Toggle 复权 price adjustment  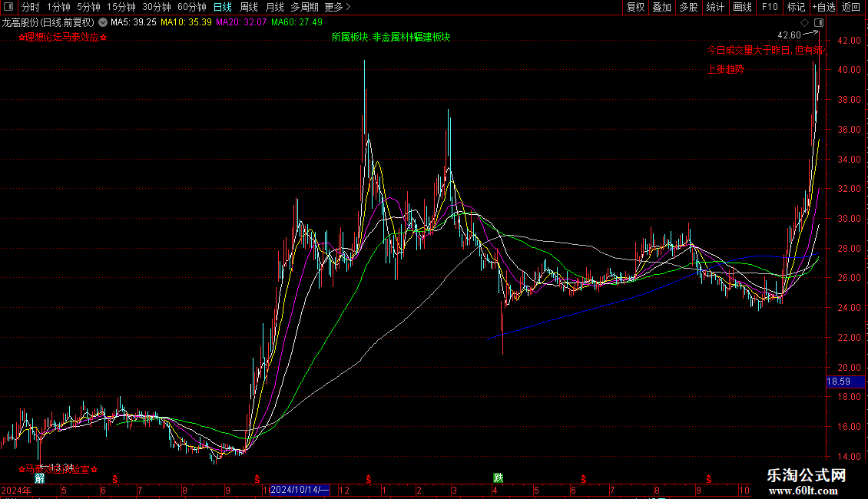tap(635, 7)
